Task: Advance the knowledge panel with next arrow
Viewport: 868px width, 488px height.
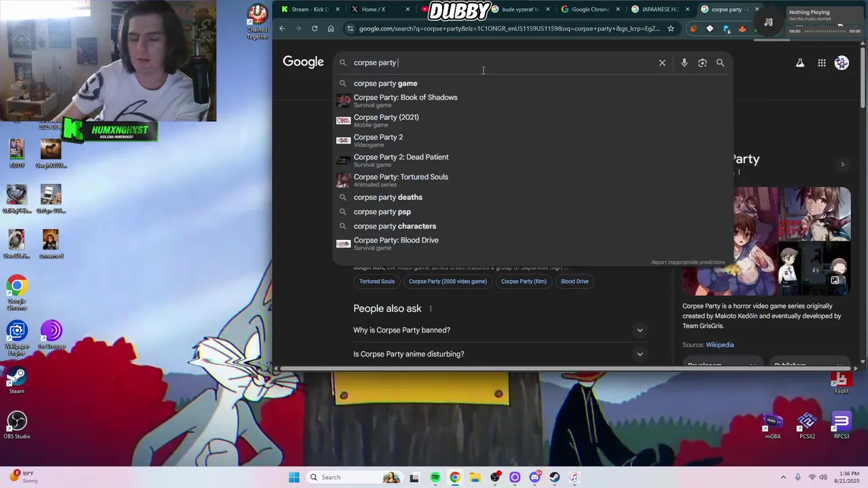Action: coord(842,164)
